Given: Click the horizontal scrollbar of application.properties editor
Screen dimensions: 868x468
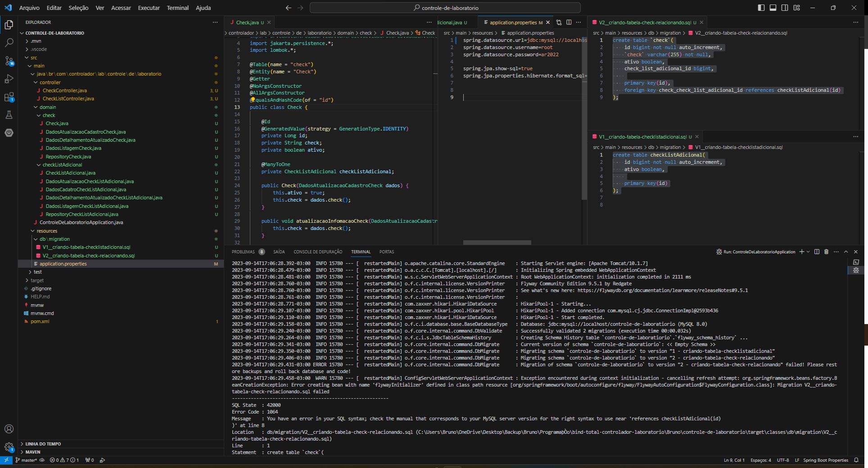Looking at the screenshot, I should [x=497, y=243].
